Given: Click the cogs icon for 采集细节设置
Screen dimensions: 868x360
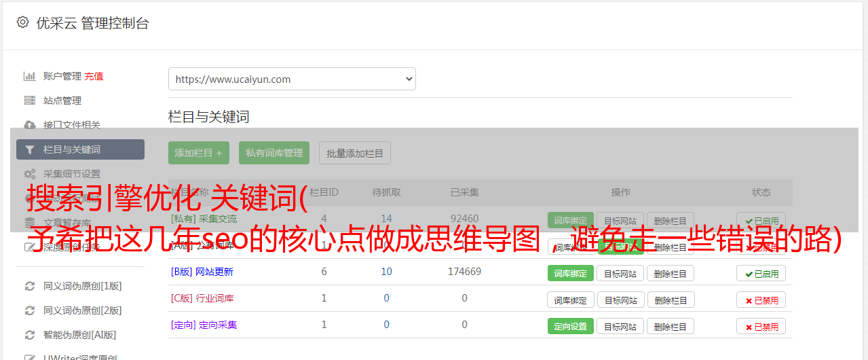Looking at the screenshot, I should [x=29, y=174].
